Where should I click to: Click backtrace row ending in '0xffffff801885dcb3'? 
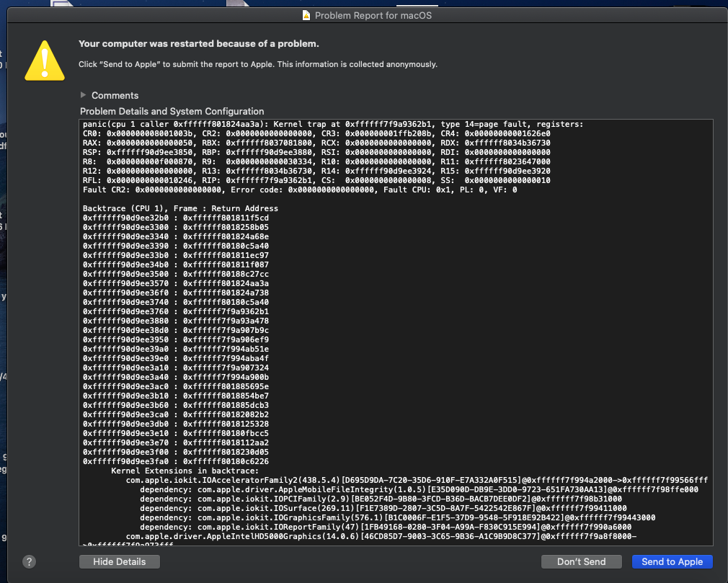point(176,405)
